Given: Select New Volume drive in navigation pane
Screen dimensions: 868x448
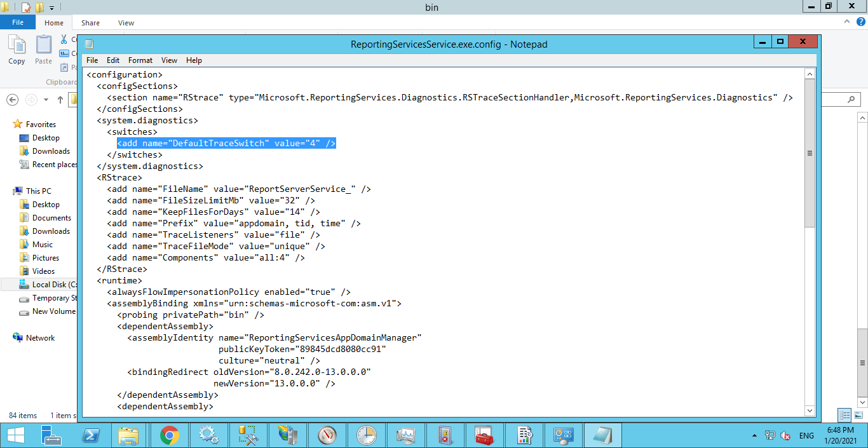Looking at the screenshot, I should [x=53, y=311].
